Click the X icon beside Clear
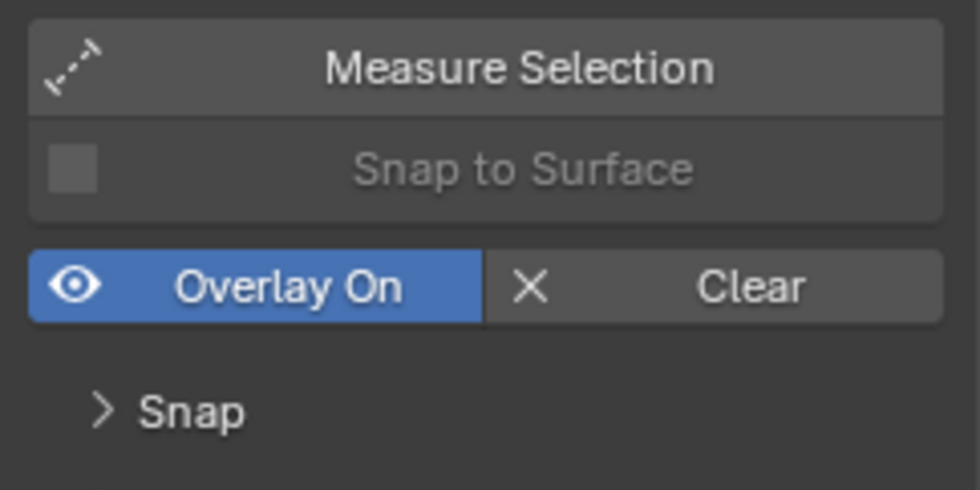 tap(530, 287)
